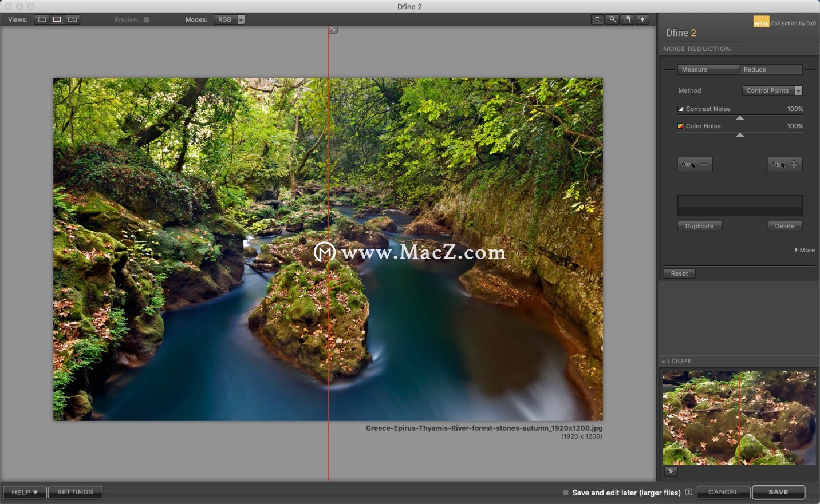This screenshot has width=820, height=504.
Task: Click the CANCEL button
Action: coord(723,492)
